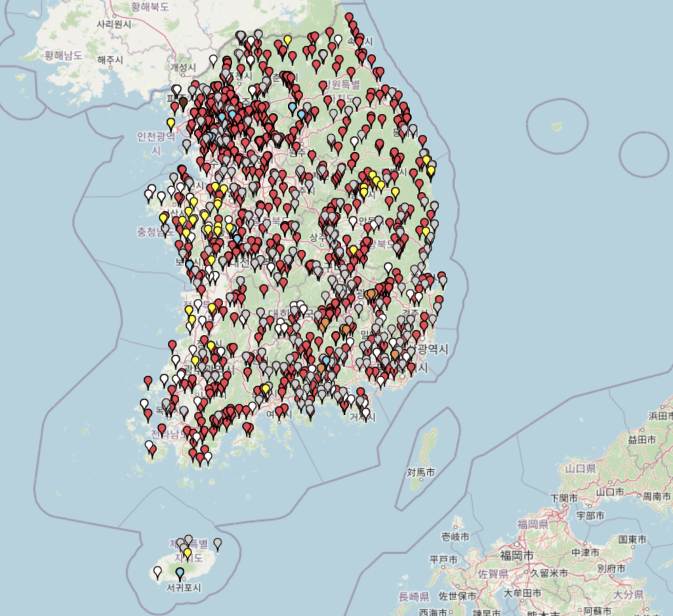Select the yellow marker on the northern border
Image resolution: width=673 pixels, height=616 pixels.
point(287,41)
